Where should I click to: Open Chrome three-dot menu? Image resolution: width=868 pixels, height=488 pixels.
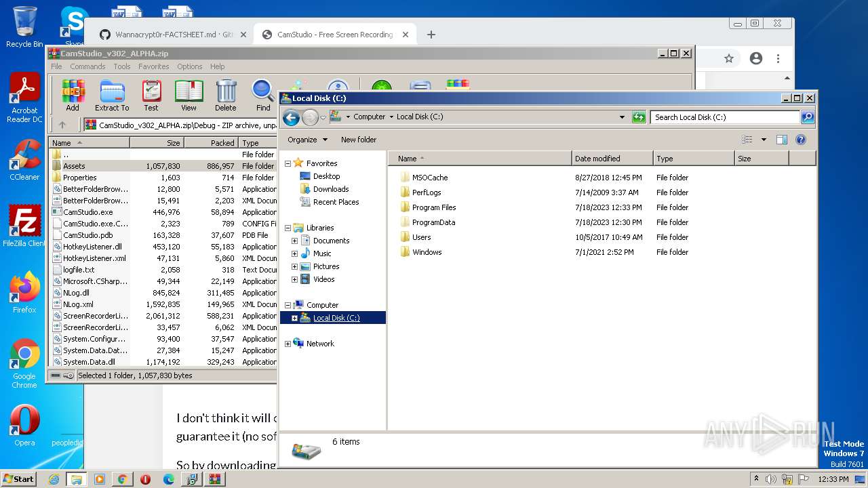pos(778,59)
